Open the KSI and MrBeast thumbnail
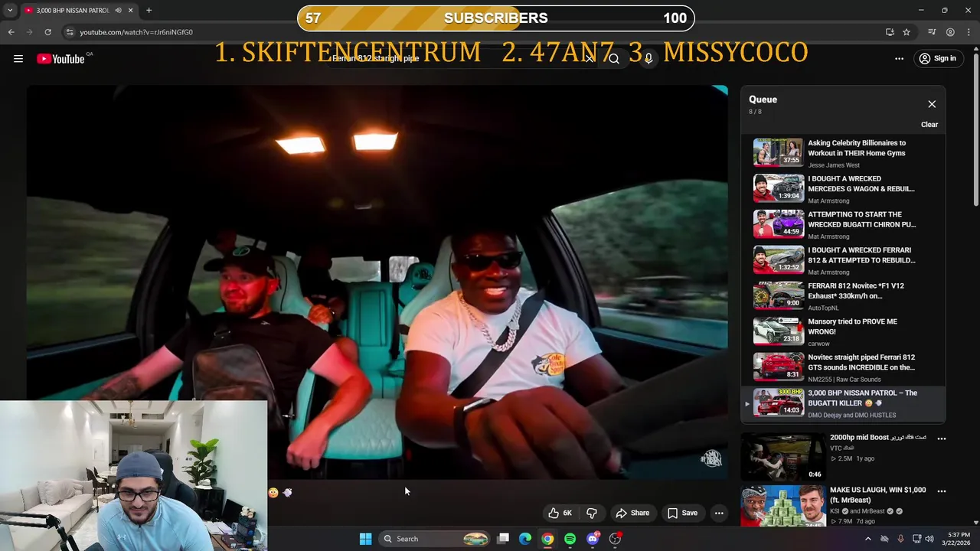Image resolution: width=980 pixels, height=551 pixels. pos(782,506)
